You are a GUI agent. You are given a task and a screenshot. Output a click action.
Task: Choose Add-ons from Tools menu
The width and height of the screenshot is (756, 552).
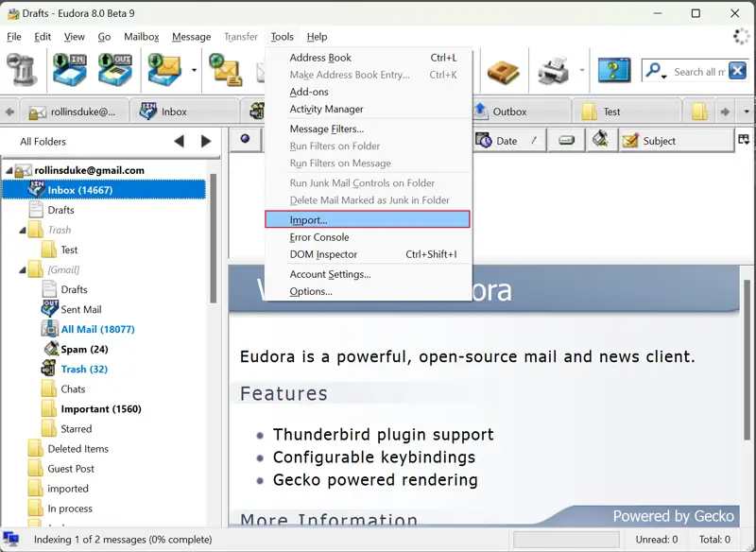point(368,92)
